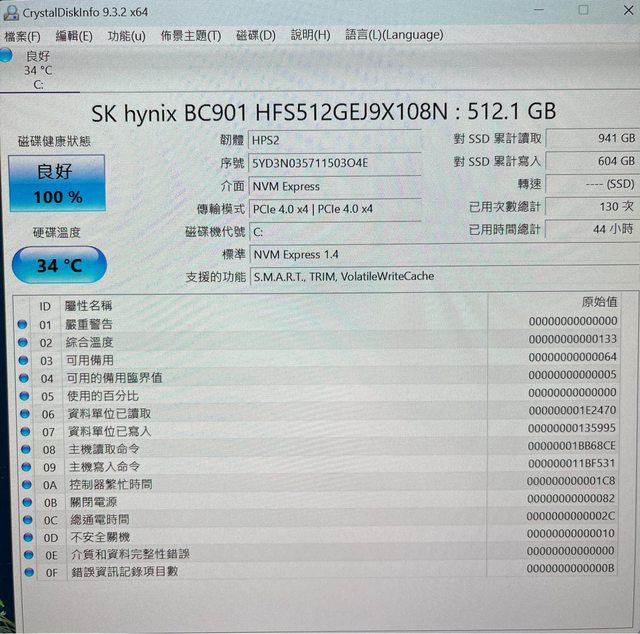
Task: Click the blue dot beside 不安全關機
Action: point(23,537)
